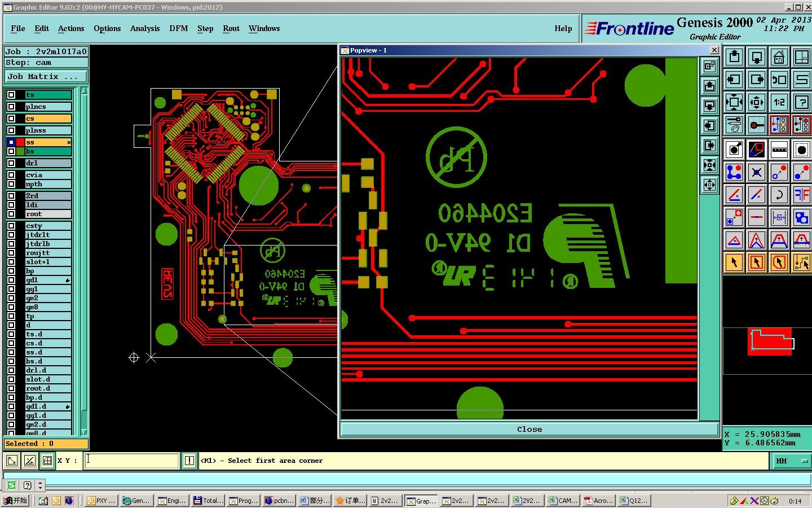Select the angled line edit tool
Screen dimensions: 812x508
click(734, 195)
